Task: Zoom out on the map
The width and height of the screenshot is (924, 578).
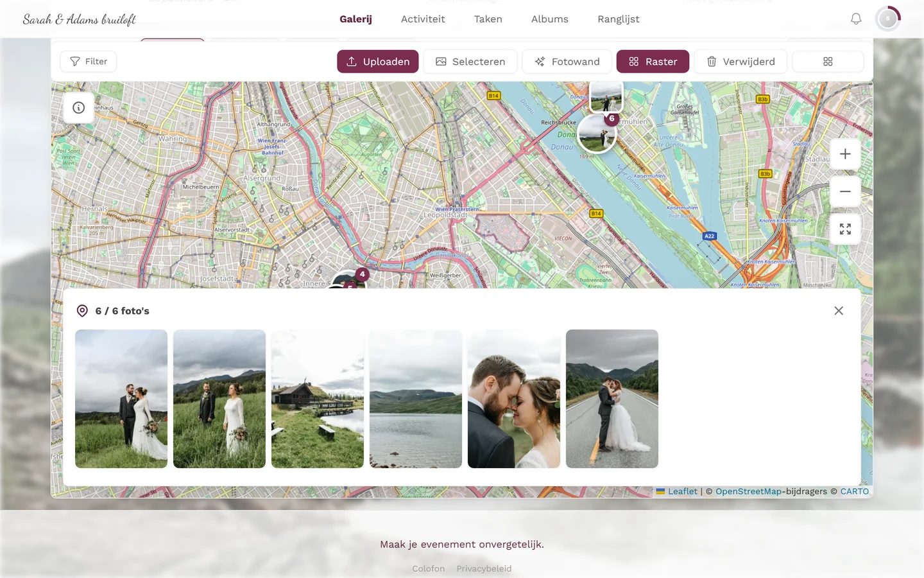Action: pyautogui.click(x=845, y=191)
